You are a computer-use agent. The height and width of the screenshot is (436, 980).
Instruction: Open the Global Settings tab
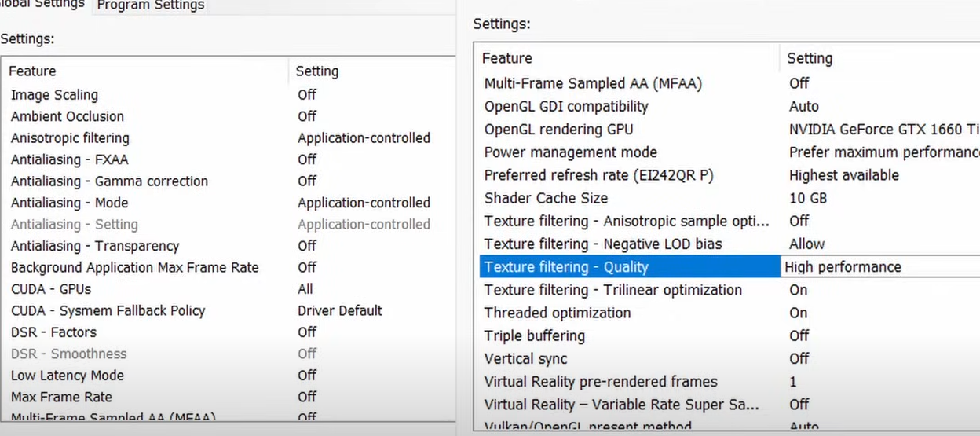click(43, 4)
